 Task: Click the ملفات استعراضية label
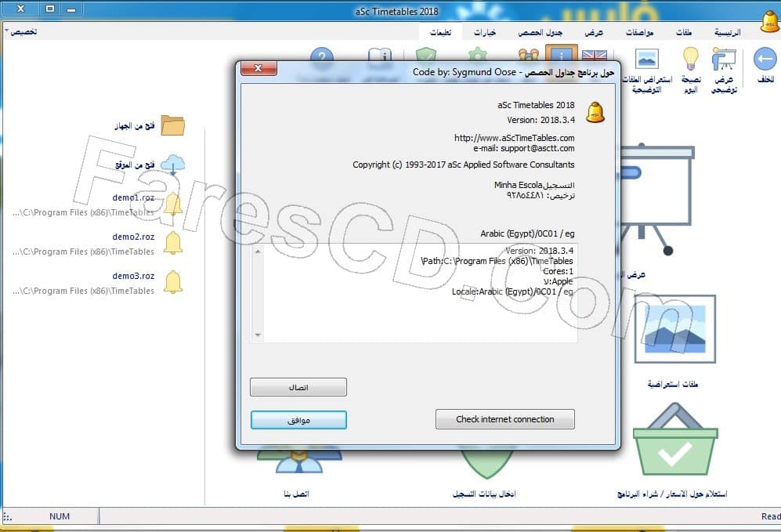[x=672, y=384]
